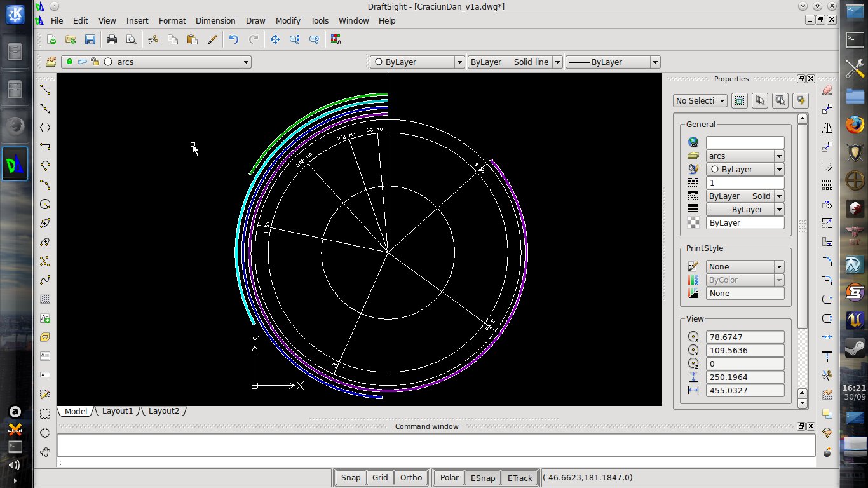
Task: Expand the arcs layer dropdown
Action: (246, 62)
